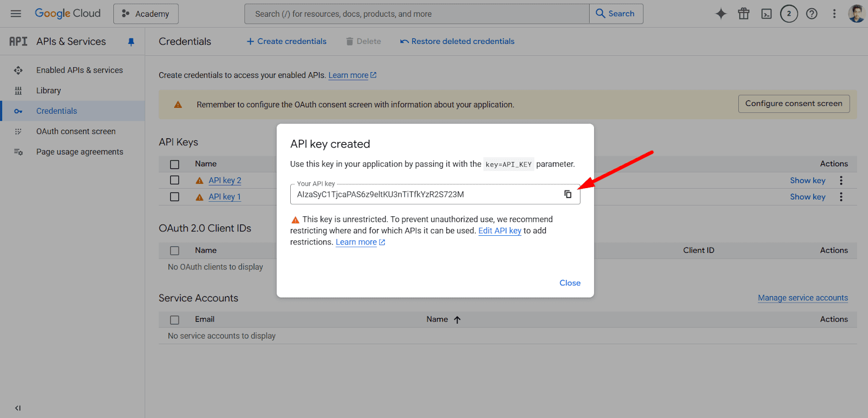Sort service accounts by Name arrow

point(457,320)
